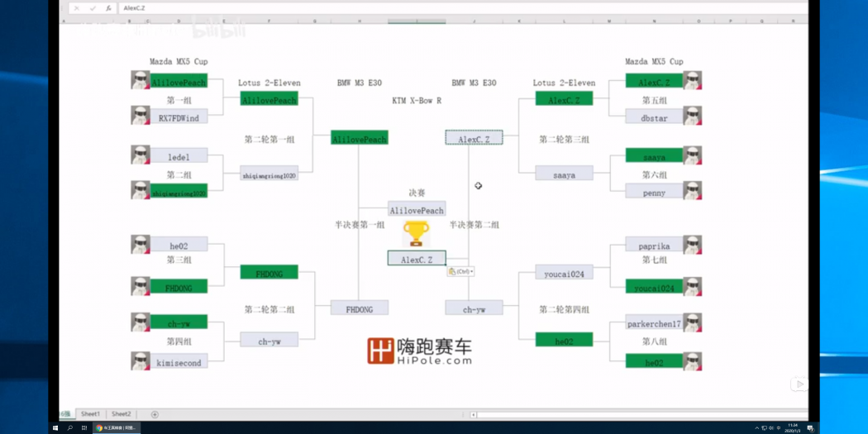Screen dimensions: 868x434
Task: Click driver avatar beside first-round FHDONG
Action: click(x=141, y=286)
